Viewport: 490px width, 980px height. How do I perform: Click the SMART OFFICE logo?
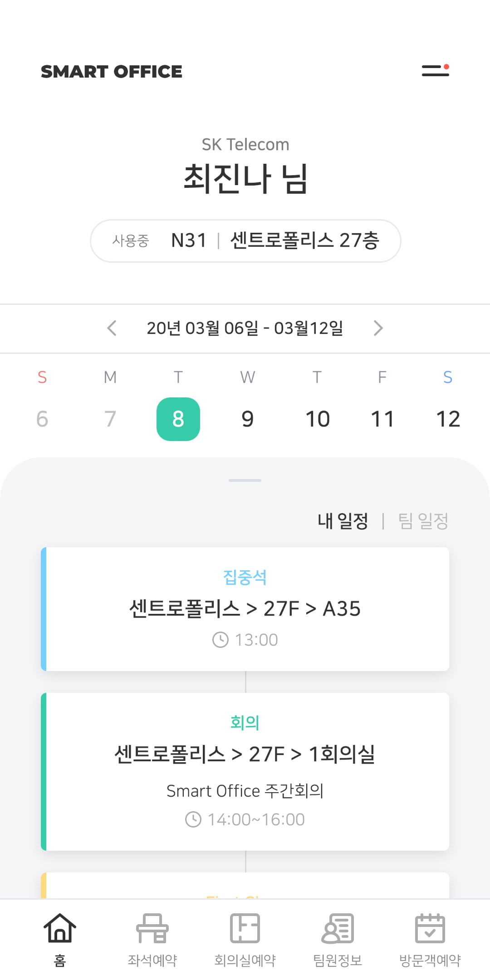[112, 72]
